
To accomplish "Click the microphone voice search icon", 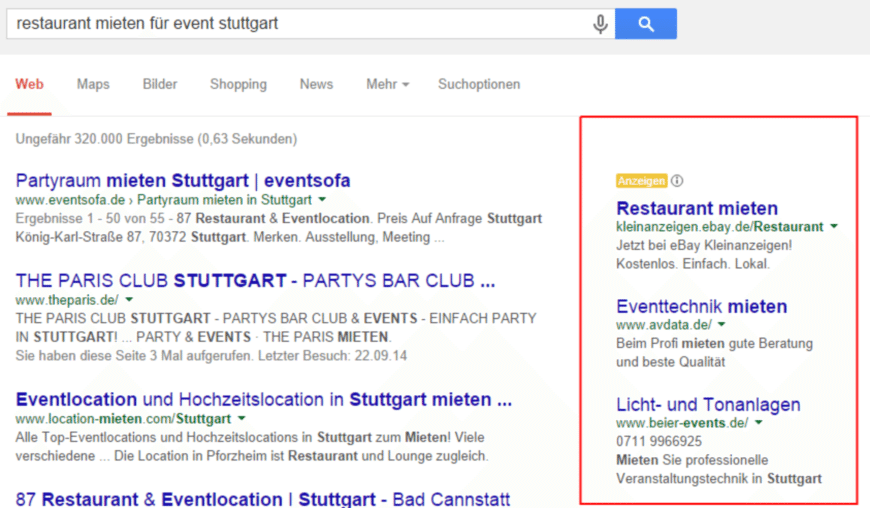I will [600, 24].
